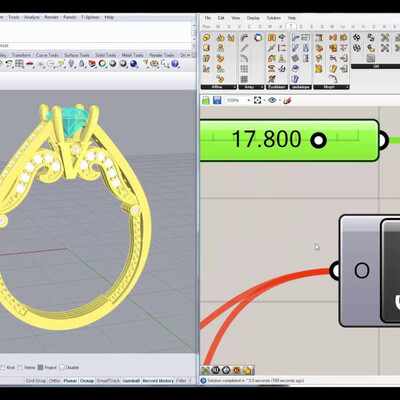
Task: Click Rhino toolbar color wheel icon
Action: [102, 63]
